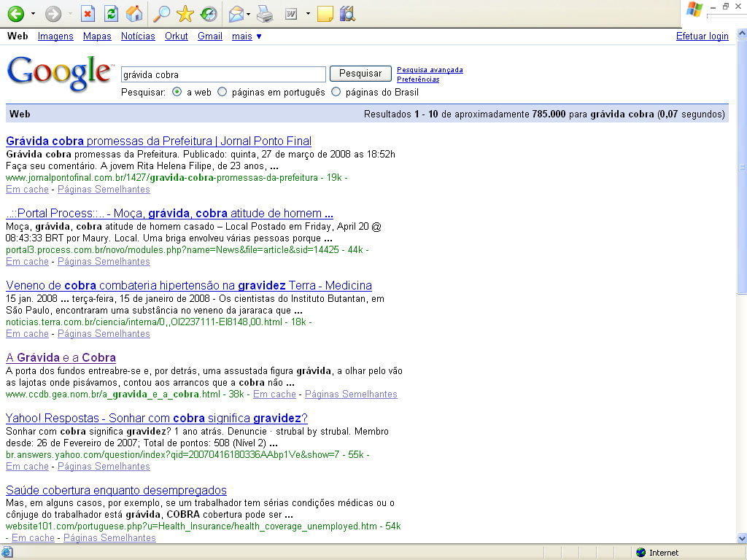
Task: Open the 'mais' dropdown in Google bar
Action: pos(247,36)
